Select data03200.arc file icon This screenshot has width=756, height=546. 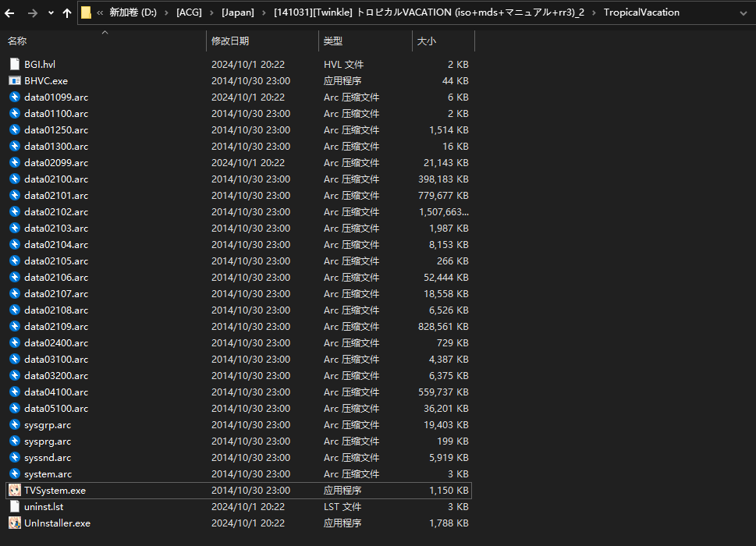pyautogui.click(x=15, y=375)
